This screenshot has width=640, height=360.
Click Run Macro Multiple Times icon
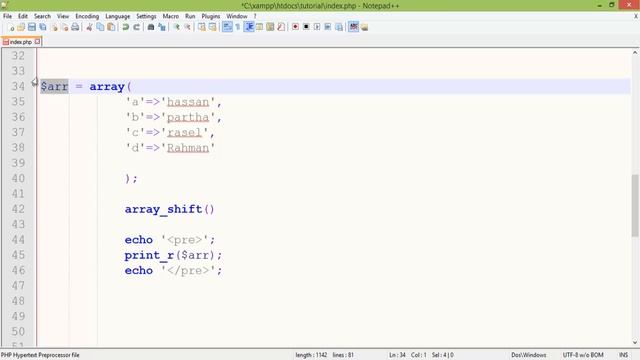point(328,27)
